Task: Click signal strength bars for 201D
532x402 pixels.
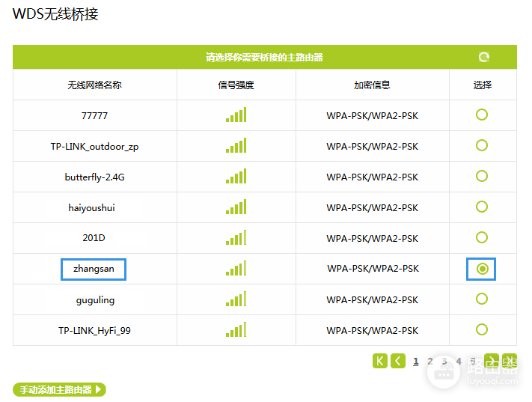Action: pyautogui.click(x=236, y=237)
